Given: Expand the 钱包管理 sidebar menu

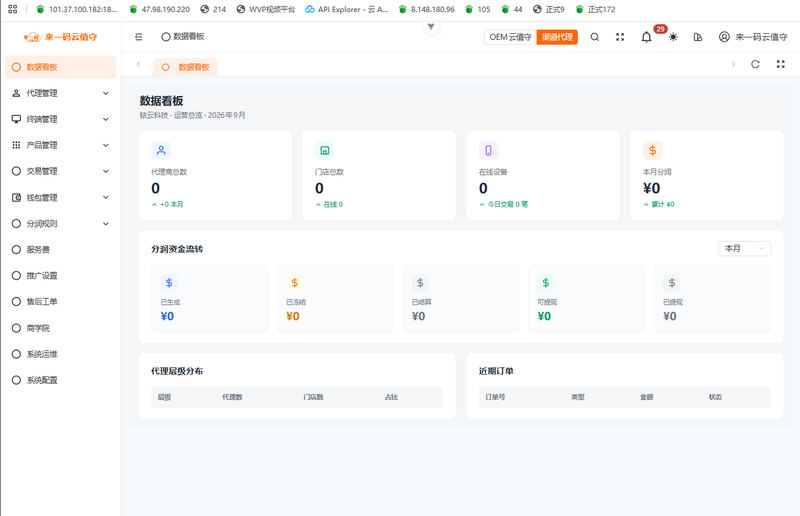Looking at the screenshot, I should 60,198.
